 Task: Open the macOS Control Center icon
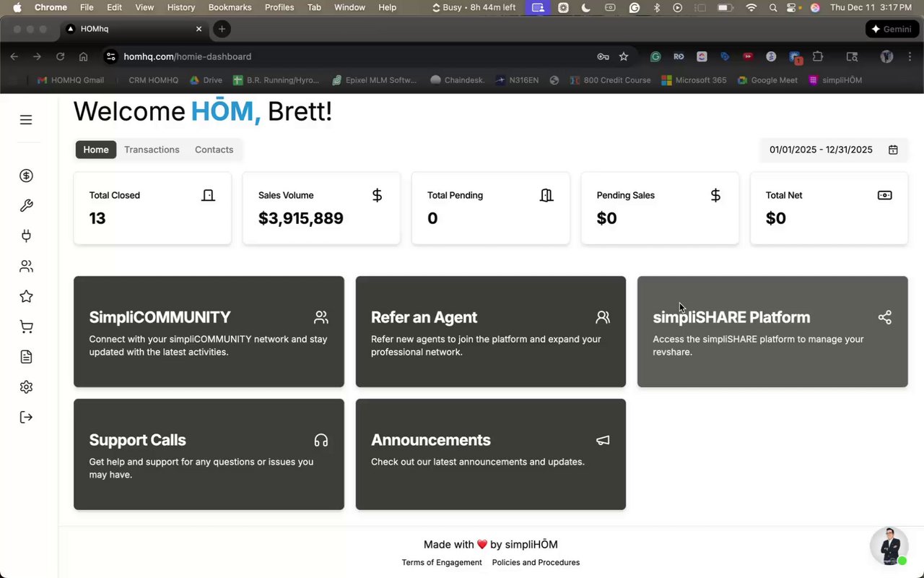click(x=793, y=7)
